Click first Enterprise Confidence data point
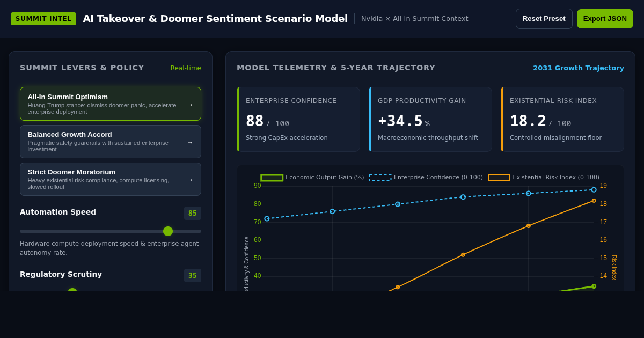 pos(267,219)
